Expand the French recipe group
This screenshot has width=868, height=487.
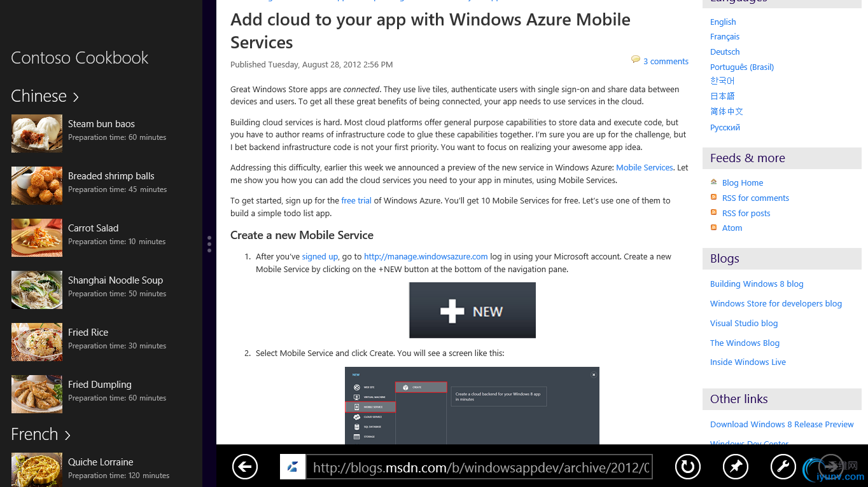41,434
